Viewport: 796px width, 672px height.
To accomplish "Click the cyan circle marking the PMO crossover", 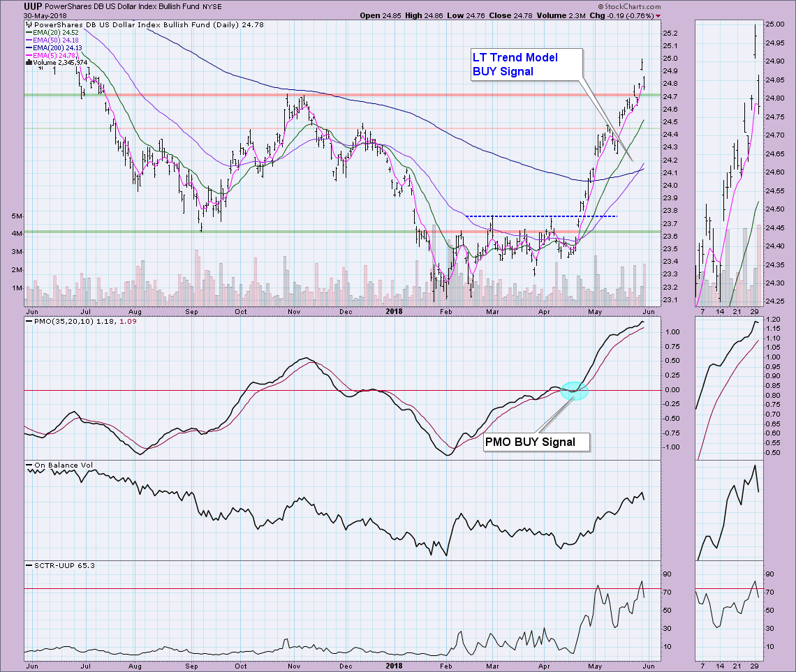I will [x=574, y=391].
